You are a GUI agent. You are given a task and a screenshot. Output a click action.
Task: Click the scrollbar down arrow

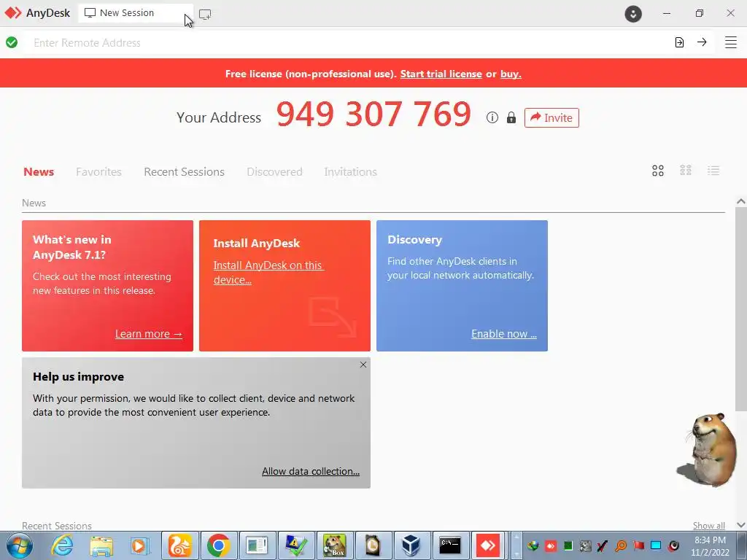[741, 525]
